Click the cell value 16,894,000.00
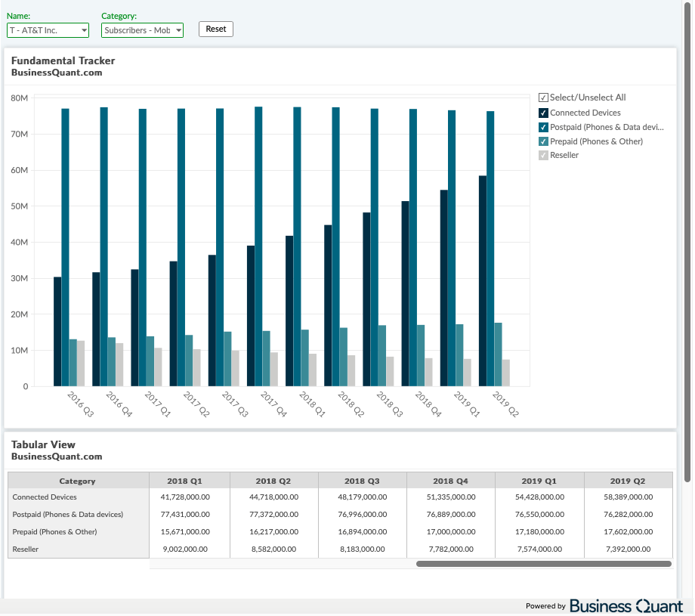 pyautogui.click(x=362, y=532)
